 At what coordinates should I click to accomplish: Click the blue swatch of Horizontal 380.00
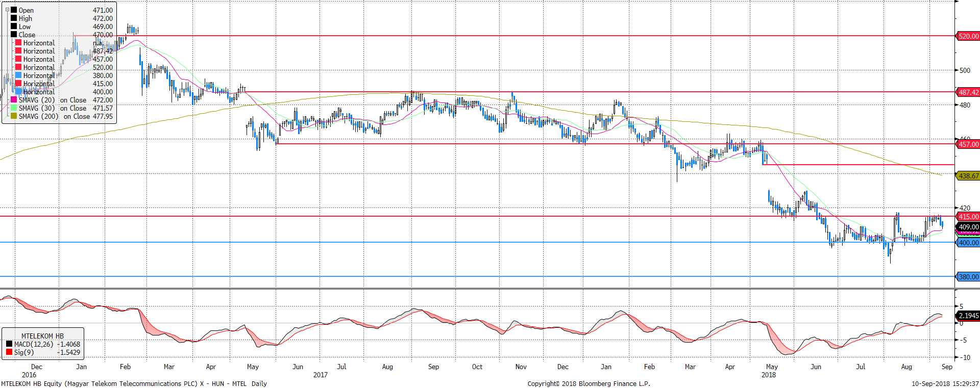(x=18, y=75)
